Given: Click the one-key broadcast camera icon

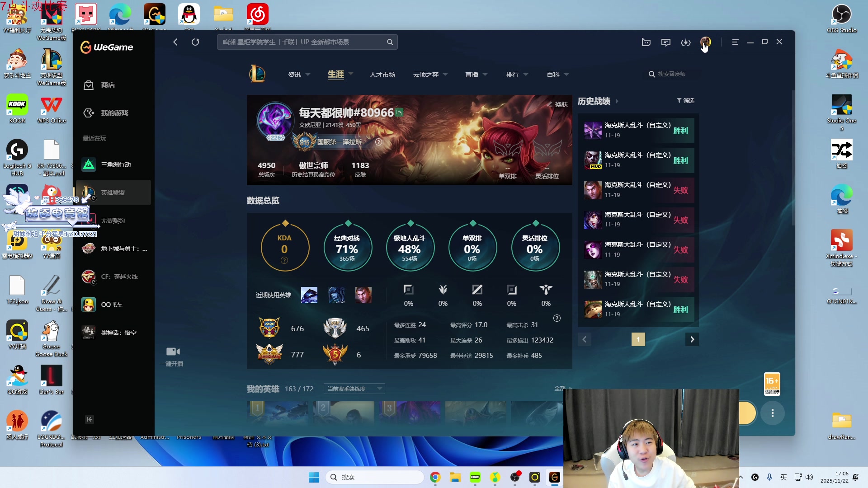Looking at the screenshot, I should [x=173, y=352].
